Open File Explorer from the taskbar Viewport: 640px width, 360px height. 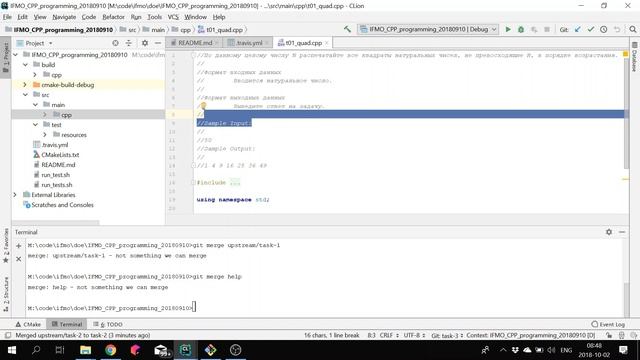click(x=85, y=350)
